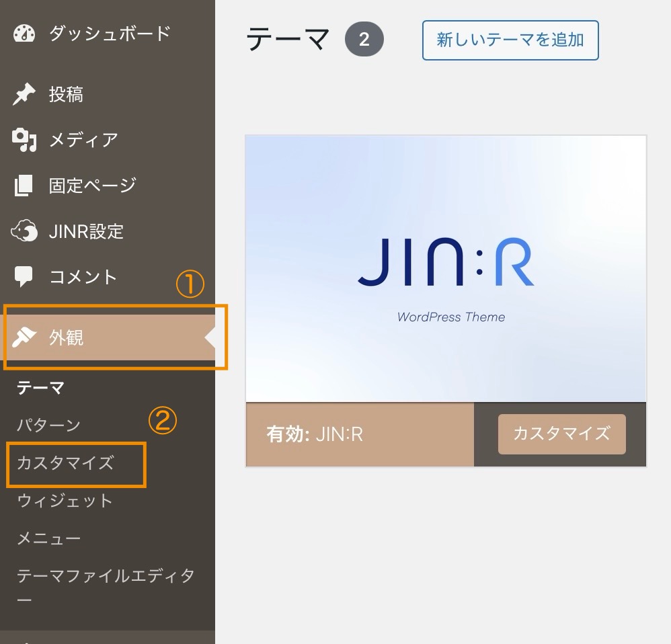Click the speech bubble icon beside コメント
The image size is (671, 644).
(24, 277)
